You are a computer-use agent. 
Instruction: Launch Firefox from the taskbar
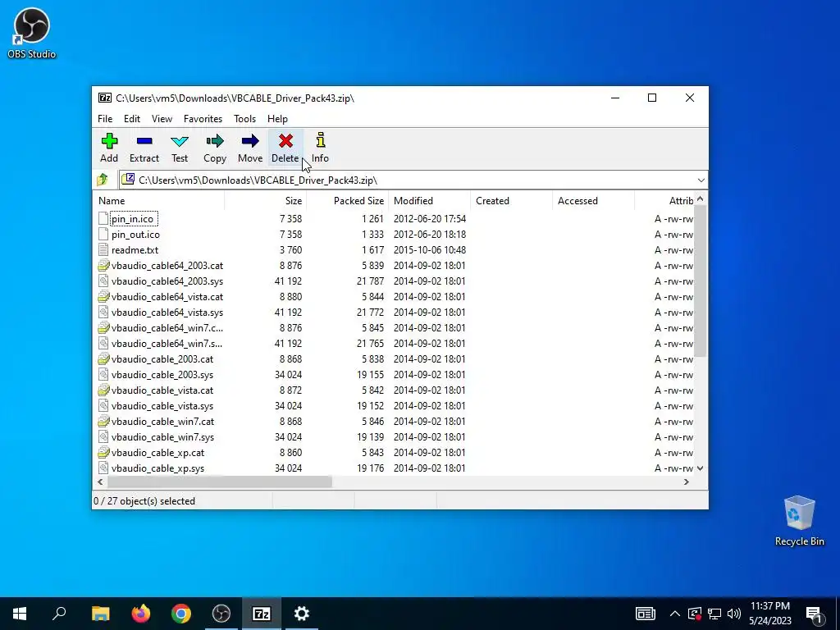pos(141,614)
